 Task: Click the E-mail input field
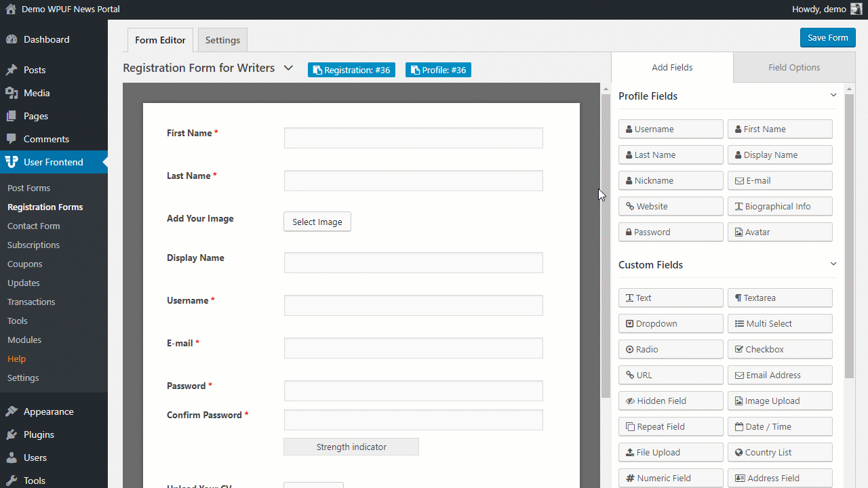(x=414, y=348)
